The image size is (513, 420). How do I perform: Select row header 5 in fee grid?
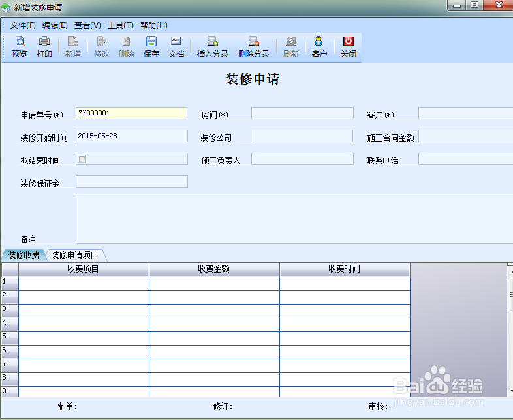(10, 338)
